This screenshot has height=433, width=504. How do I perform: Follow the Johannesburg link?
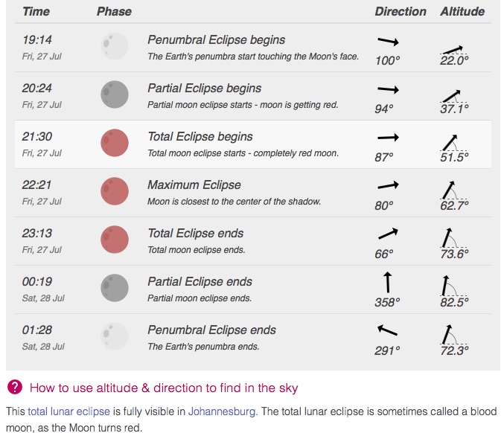pos(220,411)
